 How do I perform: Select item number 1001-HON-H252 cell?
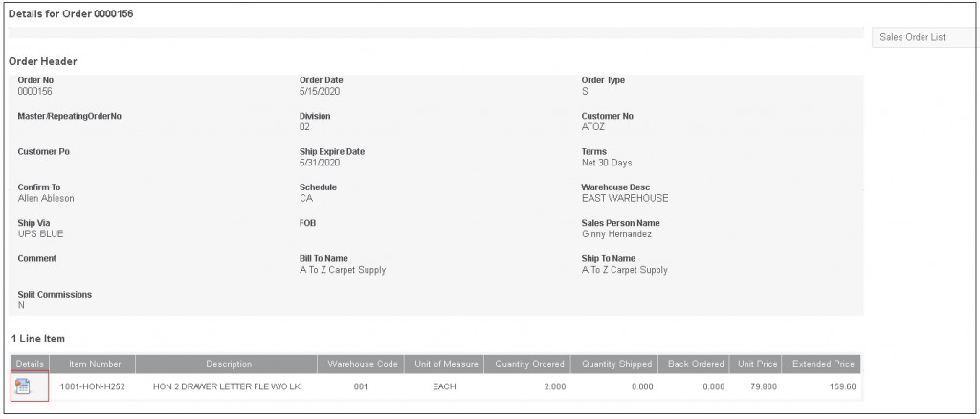coord(92,387)
